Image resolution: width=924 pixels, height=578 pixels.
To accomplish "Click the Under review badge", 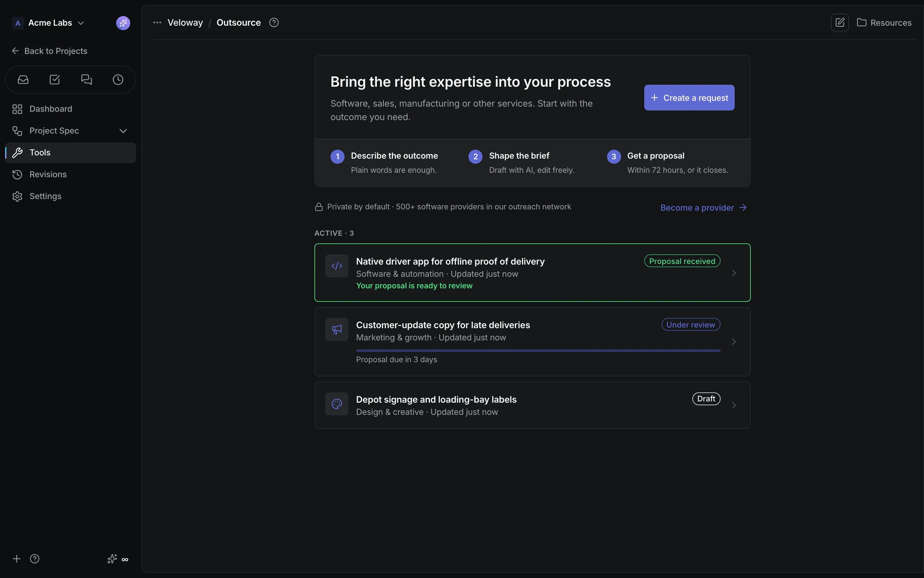I will [691, 325].
